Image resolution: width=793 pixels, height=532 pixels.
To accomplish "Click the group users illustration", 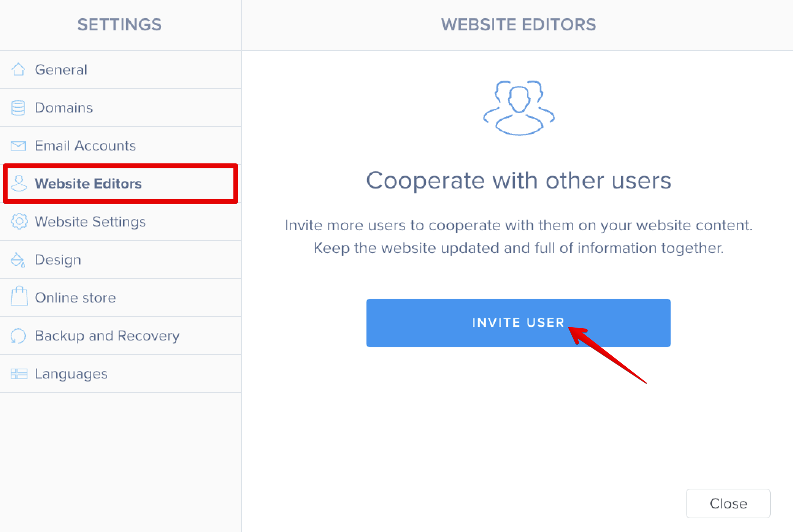I will (519, 108).
